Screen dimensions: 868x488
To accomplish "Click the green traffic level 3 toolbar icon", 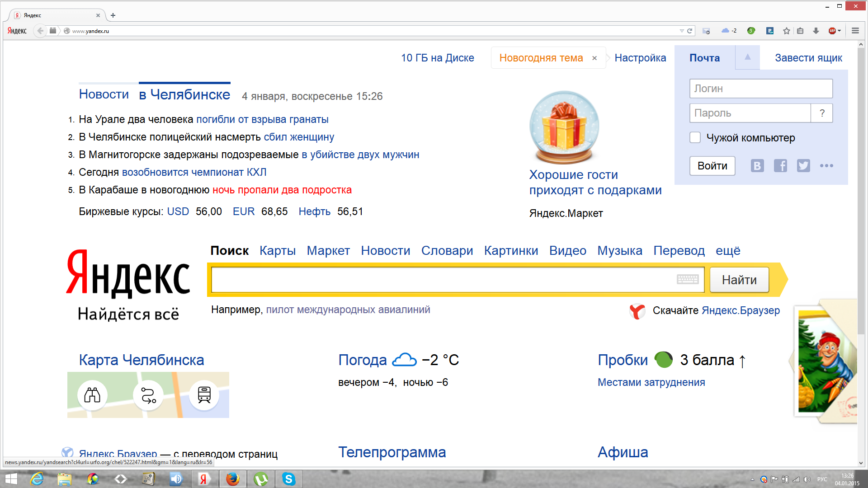I will [x=751, y=31].
